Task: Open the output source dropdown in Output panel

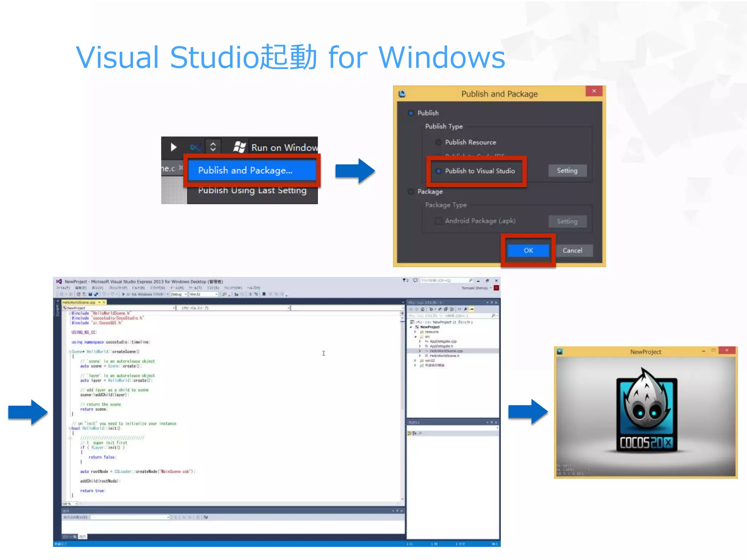Action: point(130,517)
